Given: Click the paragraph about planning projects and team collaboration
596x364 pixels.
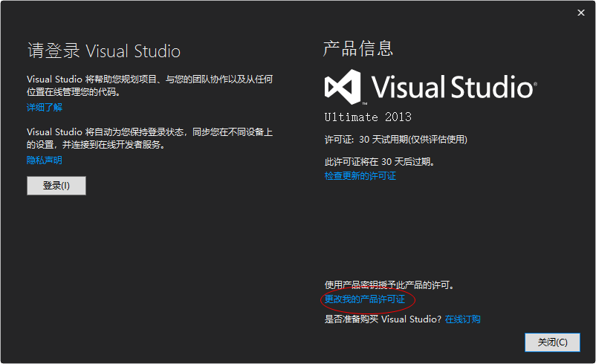Looking at the screenshot, I should coord(149,85).
